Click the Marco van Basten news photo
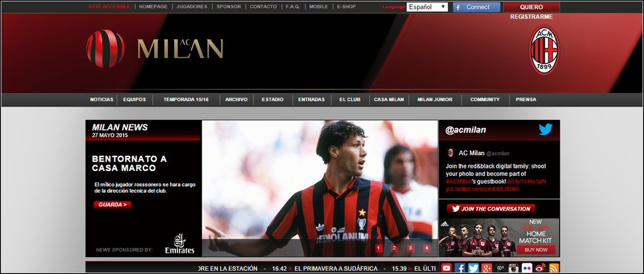Viewport: 644px width, 274px height. coord(319,189)
